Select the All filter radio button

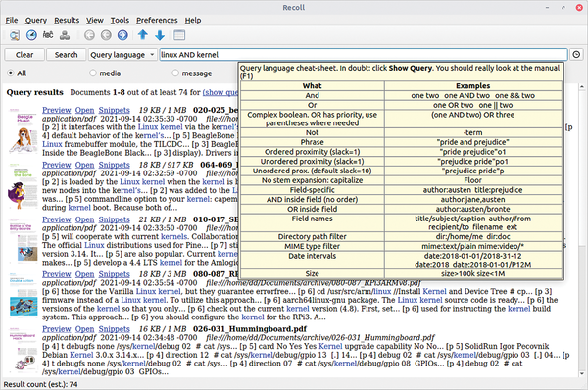tap(10, 73)
